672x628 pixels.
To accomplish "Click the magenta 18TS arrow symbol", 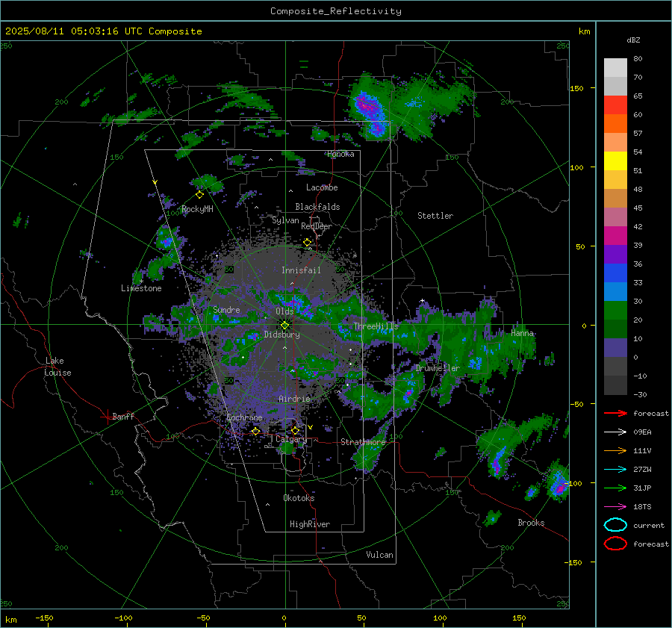I will click(x=615, y=507).
